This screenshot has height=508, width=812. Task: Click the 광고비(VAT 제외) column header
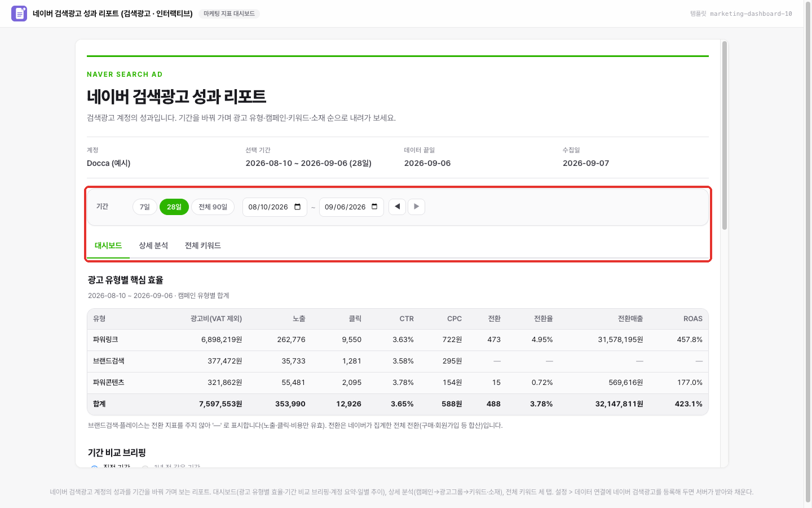[x=216, y=319]
